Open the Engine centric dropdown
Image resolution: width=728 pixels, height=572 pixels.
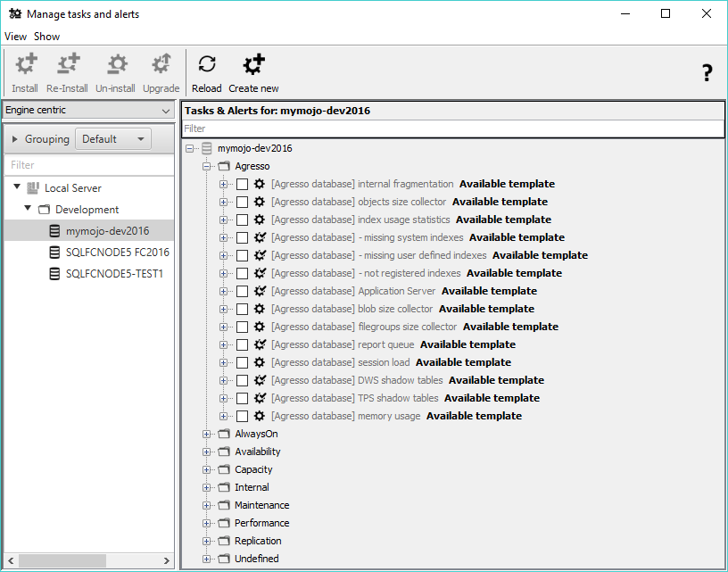[x=164, y=109]
